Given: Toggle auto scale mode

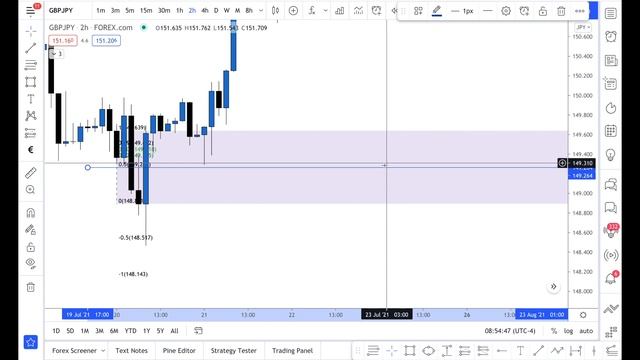Looking at the screenshot, I should [x=586, y=331].
